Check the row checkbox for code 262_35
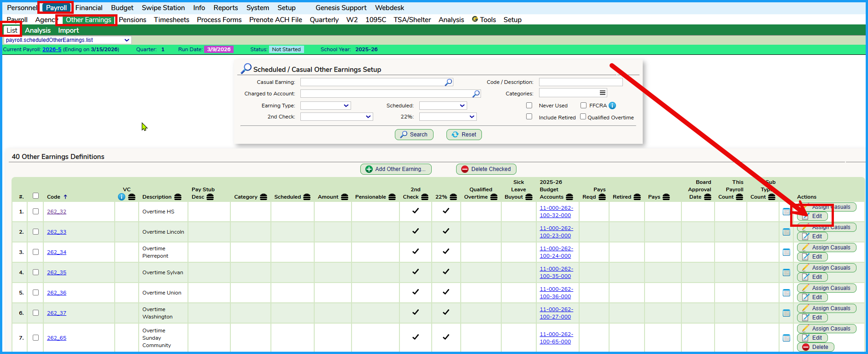The image size is (868, 354). pos(35,272)
